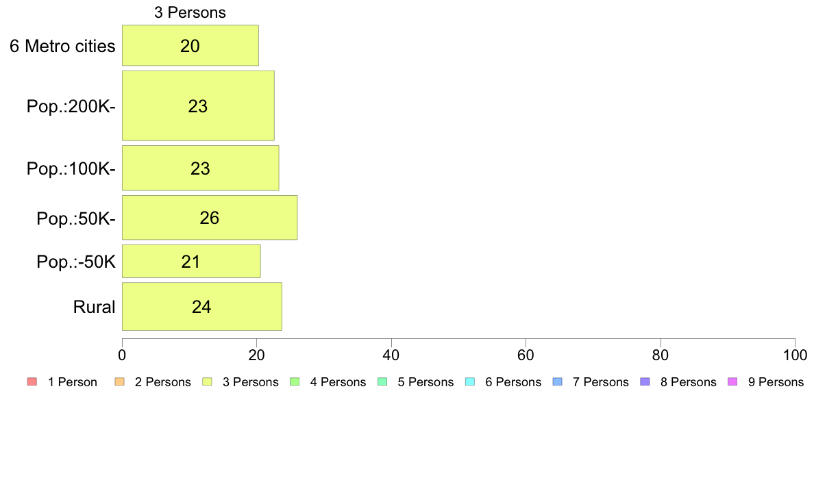The height and width of the screenshot is (504, 814).
Task: Click the 100 tick label on x-axis
Action: pos(795,355)
